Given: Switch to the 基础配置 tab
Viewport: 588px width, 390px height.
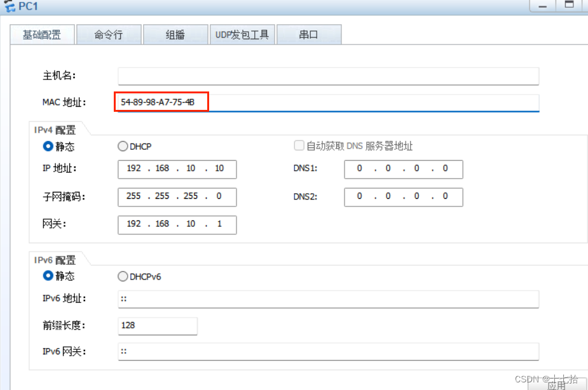Looking at the screenshot, I should click(x=42, y=35).
